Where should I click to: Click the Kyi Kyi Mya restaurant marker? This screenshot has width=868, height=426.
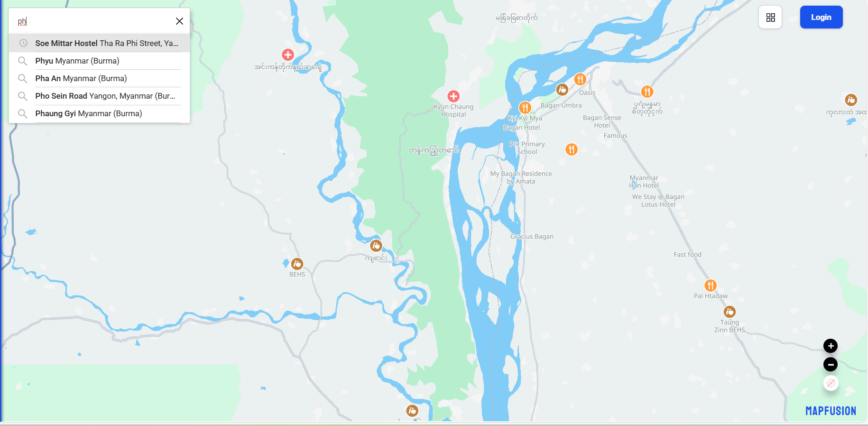pos(525,107)
